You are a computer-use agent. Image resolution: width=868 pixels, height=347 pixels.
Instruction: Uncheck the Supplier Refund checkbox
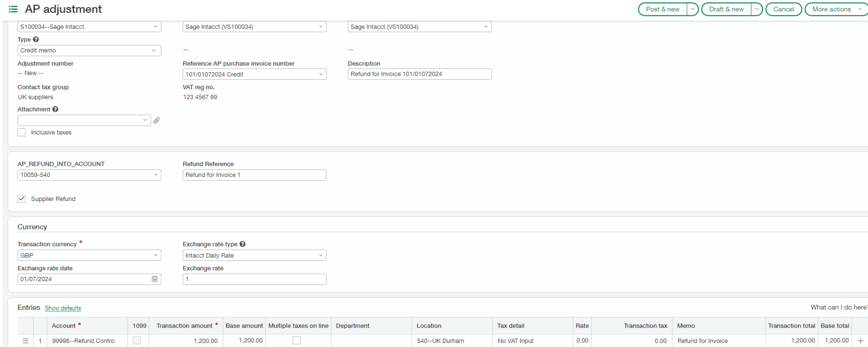(22, 199)
